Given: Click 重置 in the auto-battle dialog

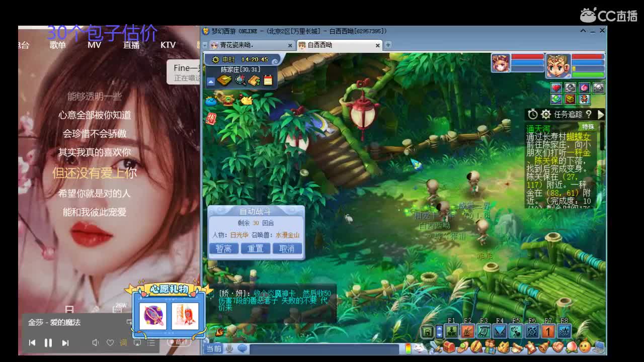Looking at the screenshot, I should (255, 248).
